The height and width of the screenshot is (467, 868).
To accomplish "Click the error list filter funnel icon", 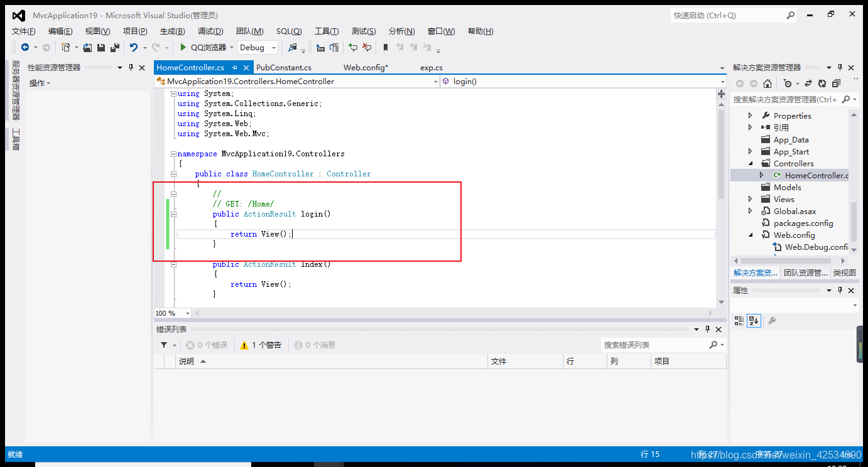I will point(164,345).
